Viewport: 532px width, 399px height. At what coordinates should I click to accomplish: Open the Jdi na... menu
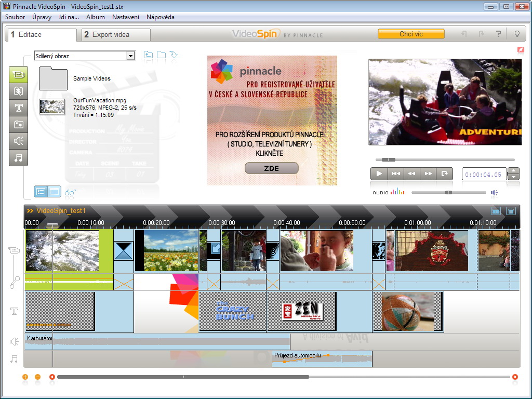(x=69, y=17)
